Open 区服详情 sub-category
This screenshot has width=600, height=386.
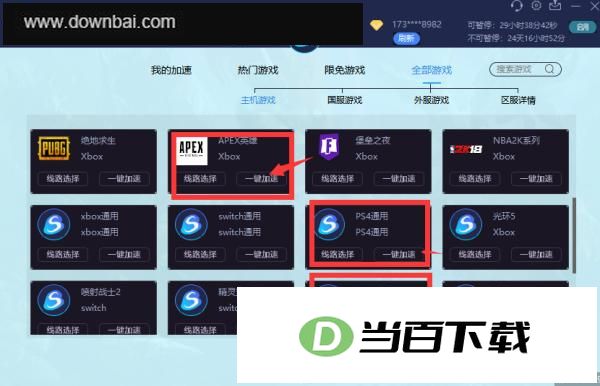coord(518,100)
